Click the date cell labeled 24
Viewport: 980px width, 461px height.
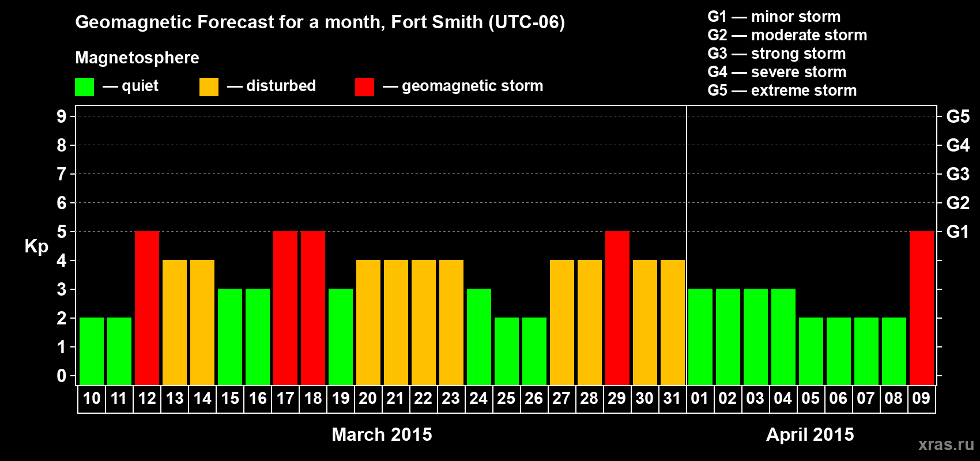tap(479, 399)
